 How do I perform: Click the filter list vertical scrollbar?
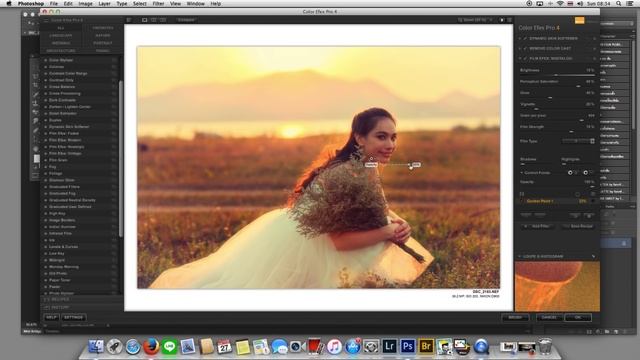120,159
